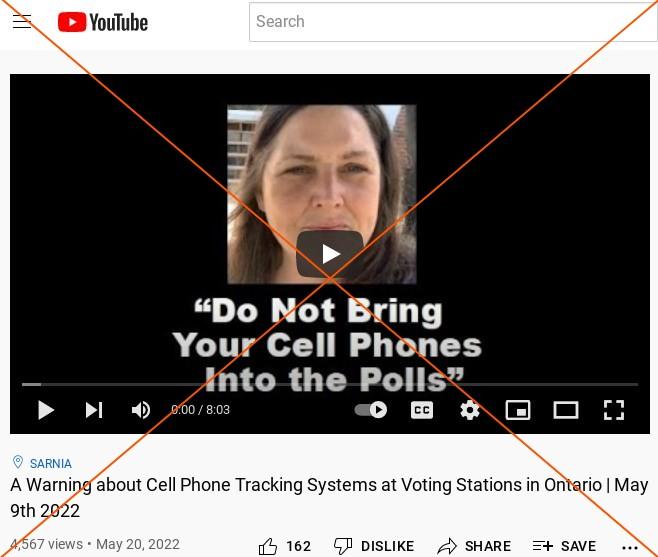Viewport: 658px width, 557px height.
Task: Open the player settings gear
Action: 470,410
